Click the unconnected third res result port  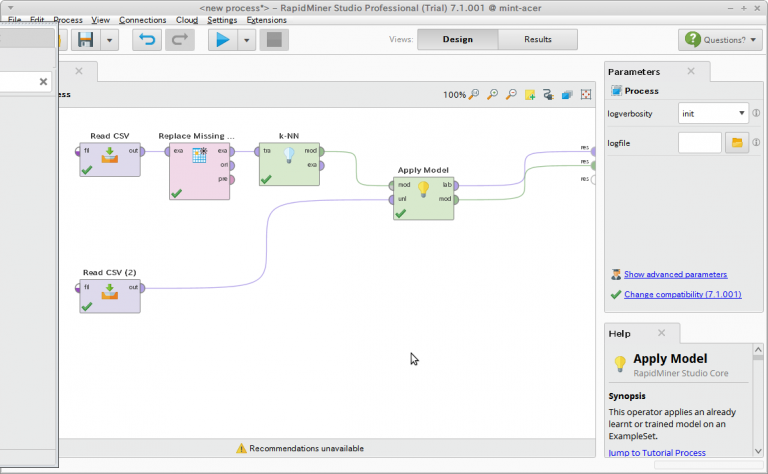point(593,180)
